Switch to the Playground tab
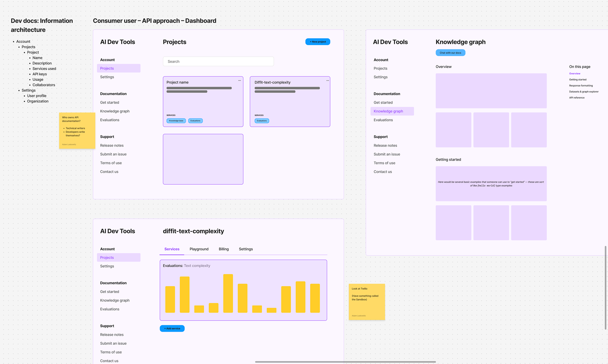The width and height of the screenshot is (608, 364). click(199, 249)
